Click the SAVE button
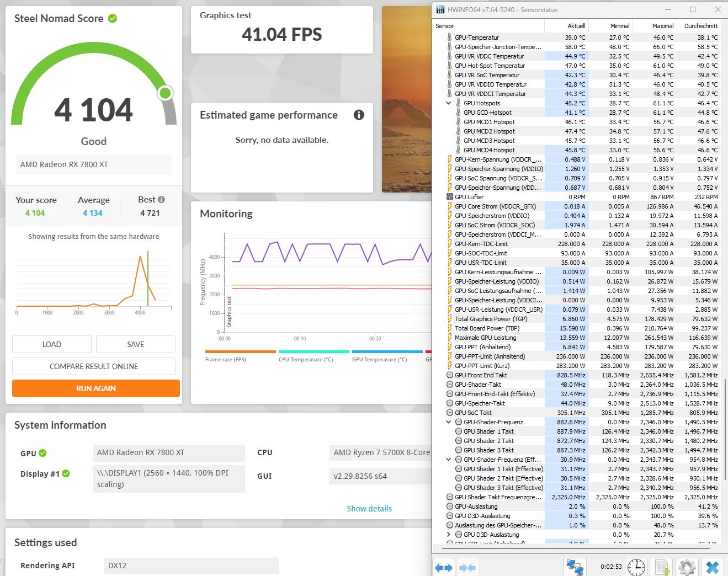728x576 pixels. [x=136, y=344]
